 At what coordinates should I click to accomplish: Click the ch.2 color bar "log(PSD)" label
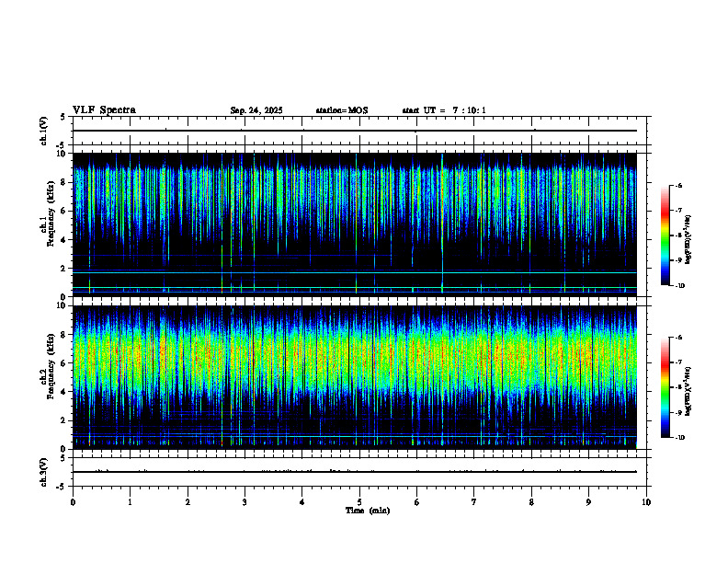[x=688, y=391]
